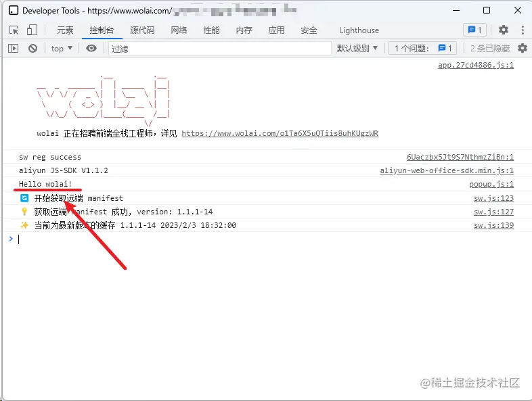
Task: Open the 内存 tab
Action: (244, 30)
